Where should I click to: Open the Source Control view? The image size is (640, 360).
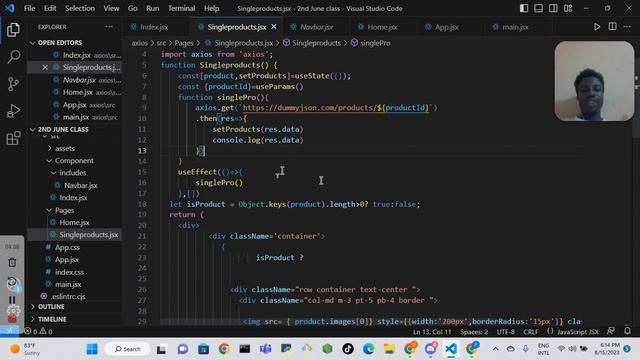tap(13, 84)
